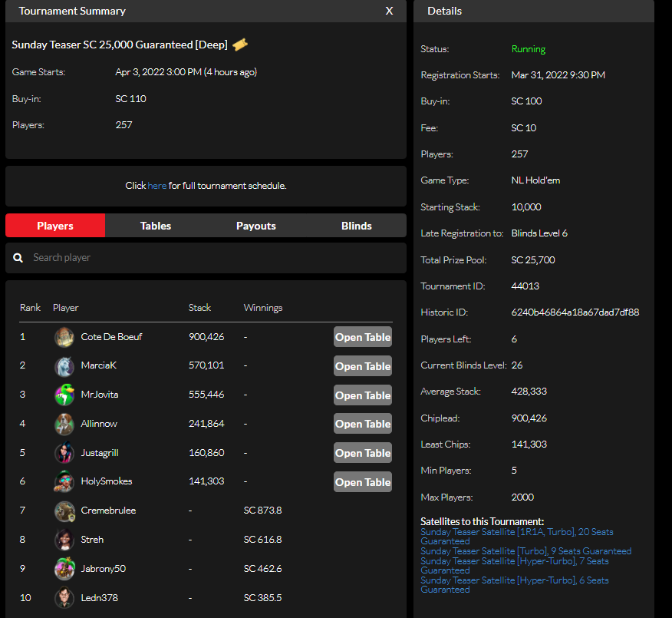Click Game Type value NL Hold'em

(535, 180)
